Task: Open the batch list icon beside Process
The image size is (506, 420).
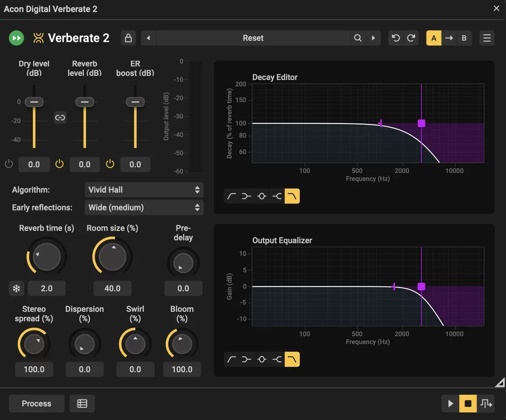Action: [82, 403]
